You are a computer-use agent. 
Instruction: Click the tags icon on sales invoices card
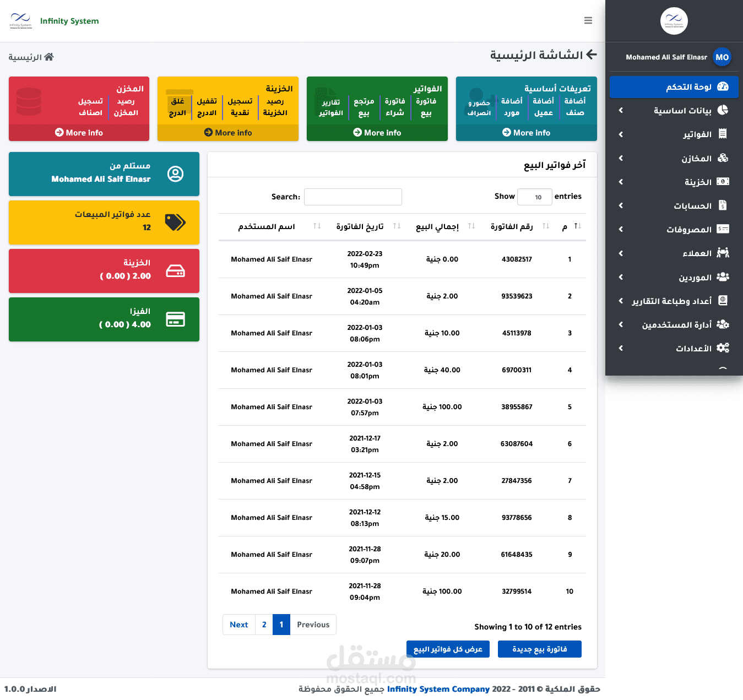coord(175,223)
